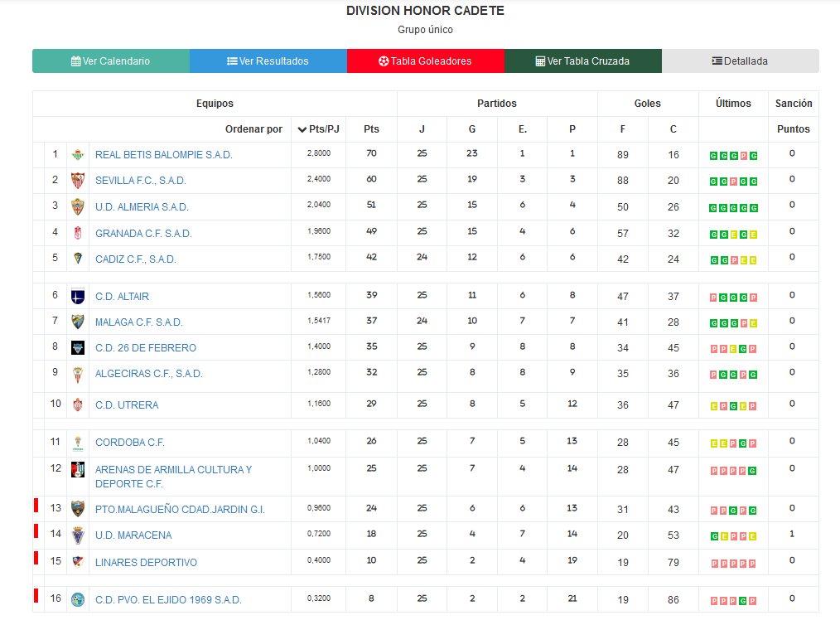
Task: Click Algeciras C.F. crest icon
Action: click(x=78, y=374)
